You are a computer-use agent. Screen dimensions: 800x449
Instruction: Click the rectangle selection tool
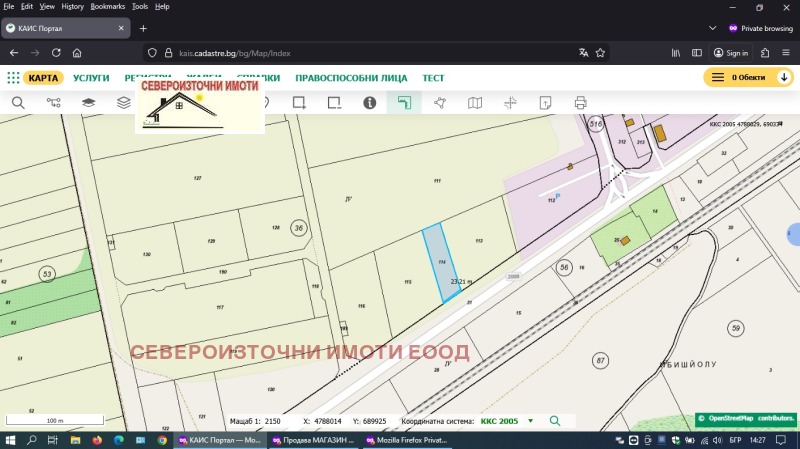click(x=298, y=102)
